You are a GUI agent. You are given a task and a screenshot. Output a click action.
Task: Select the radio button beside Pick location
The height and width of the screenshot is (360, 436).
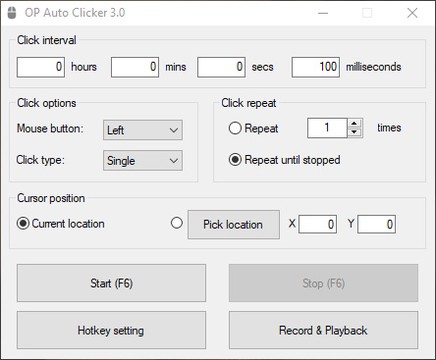click(x=177, y=223)
